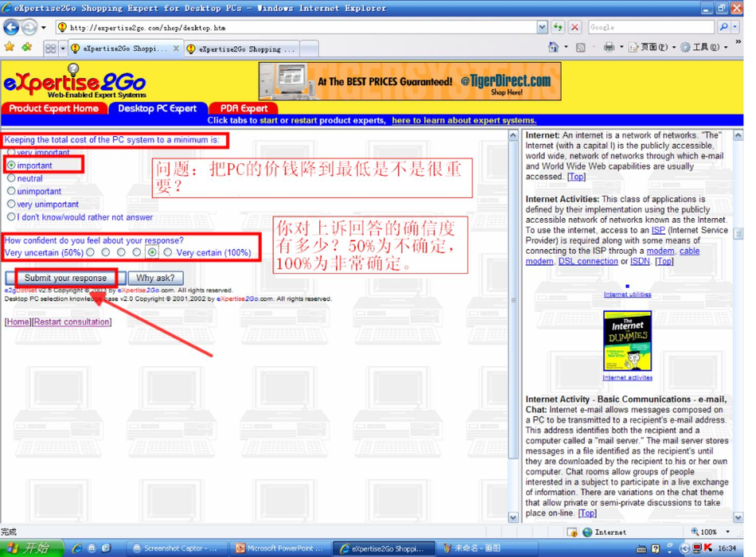This screenshot has height=557, width=756.
Task: Open the page zoom 100% dropdown
Action: pyautogui.click(x=727, y=532)
